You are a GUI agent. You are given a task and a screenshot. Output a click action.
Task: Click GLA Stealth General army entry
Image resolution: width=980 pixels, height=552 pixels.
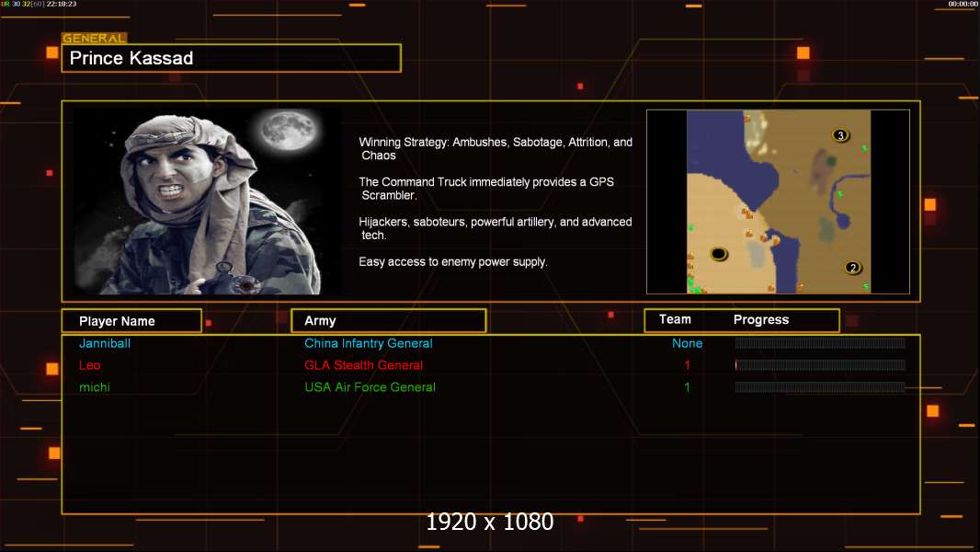[364, 365]
